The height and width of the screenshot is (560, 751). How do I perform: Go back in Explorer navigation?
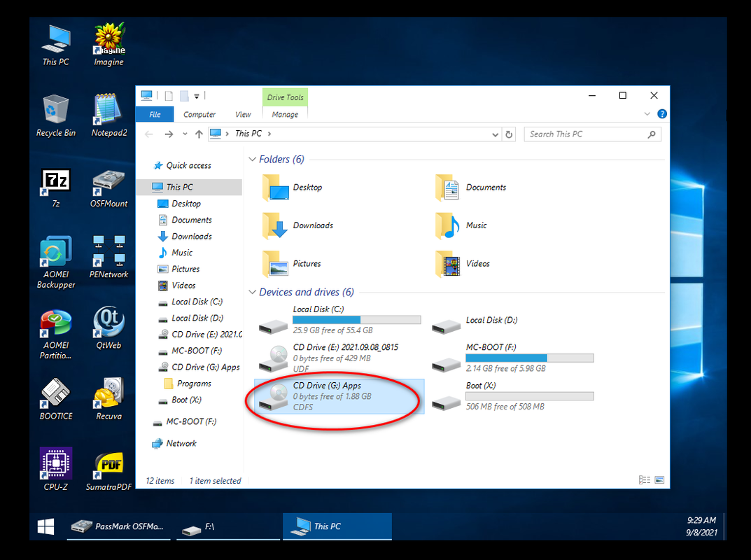tap(149, 134)
